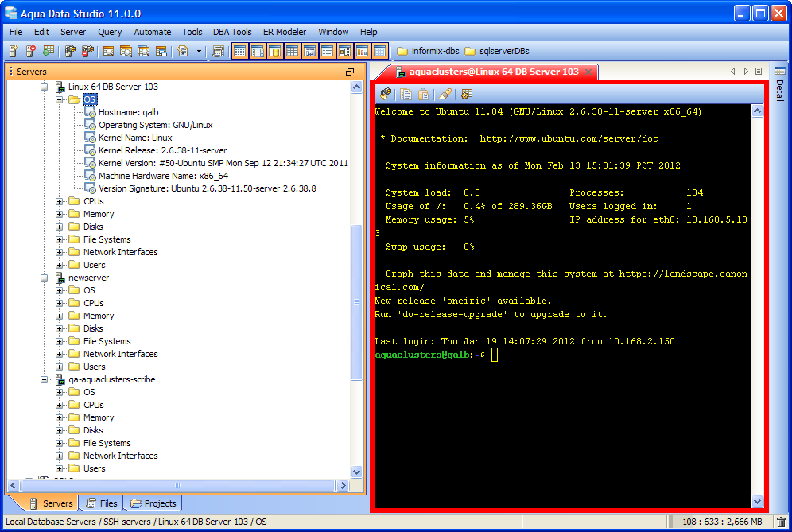Toggle the bar chart view button

tap(362, 51)
